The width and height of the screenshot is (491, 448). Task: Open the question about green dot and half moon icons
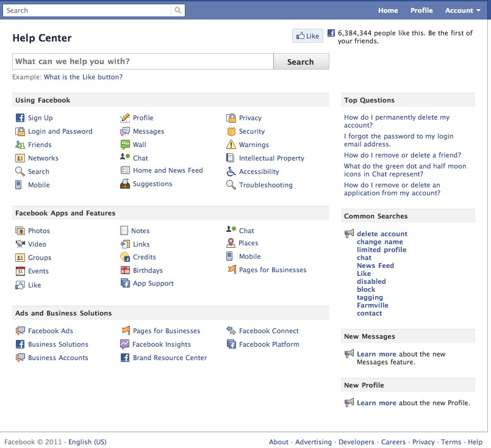tap(405, 170)
